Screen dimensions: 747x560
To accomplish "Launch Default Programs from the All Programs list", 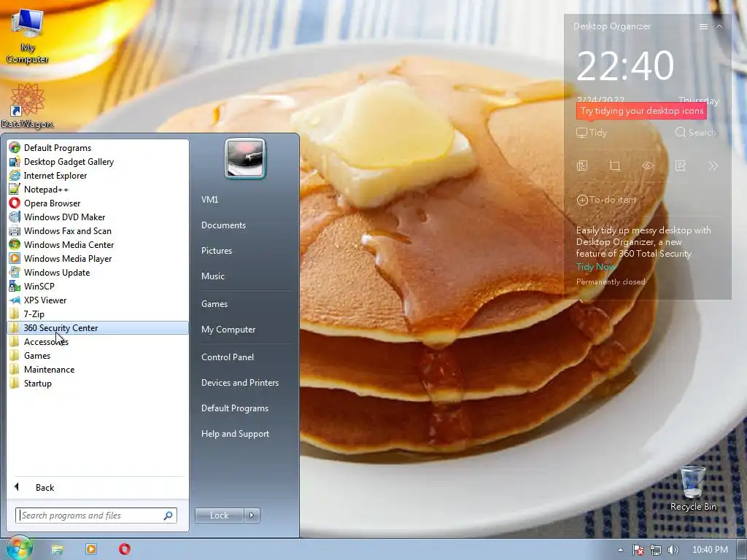I will point(98,147).
